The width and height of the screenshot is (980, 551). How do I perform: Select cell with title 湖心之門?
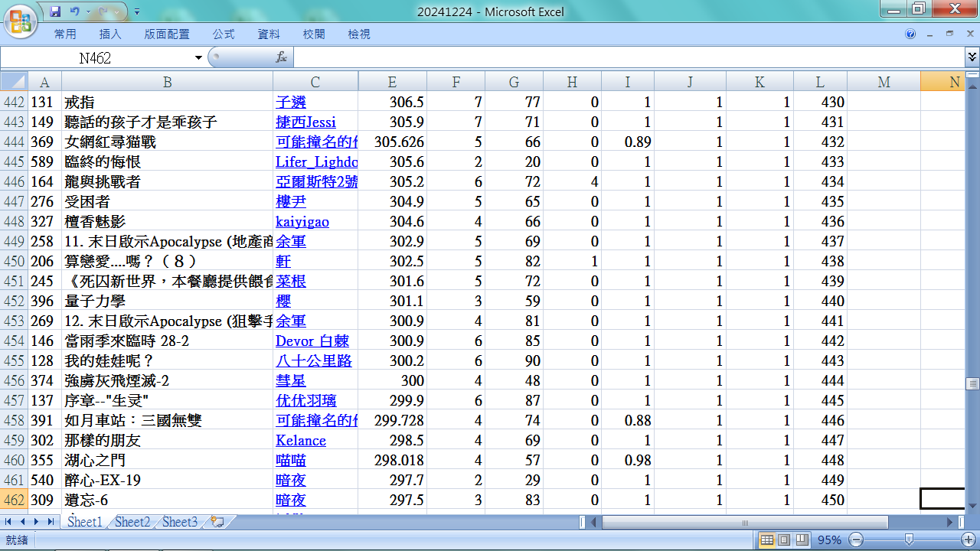pos(167,460)
